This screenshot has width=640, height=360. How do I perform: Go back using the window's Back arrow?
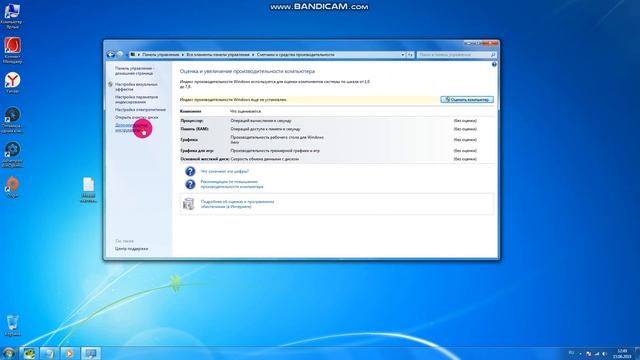point(111,54)
